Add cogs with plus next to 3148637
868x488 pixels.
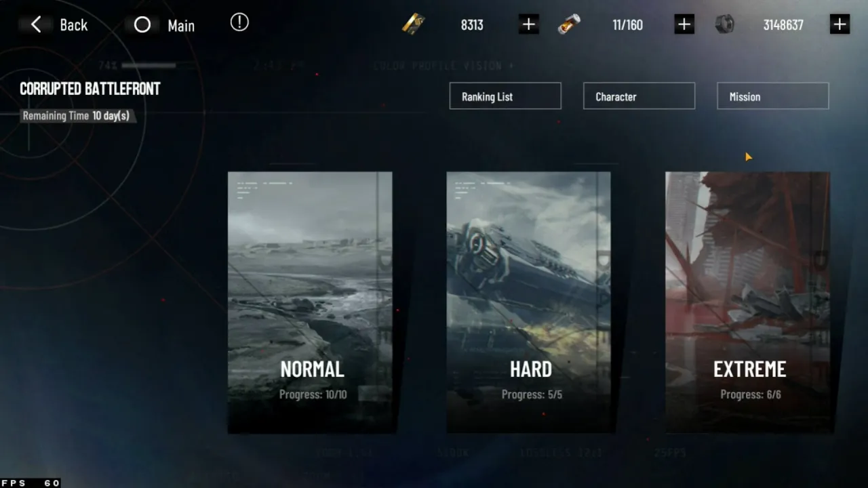840,24
